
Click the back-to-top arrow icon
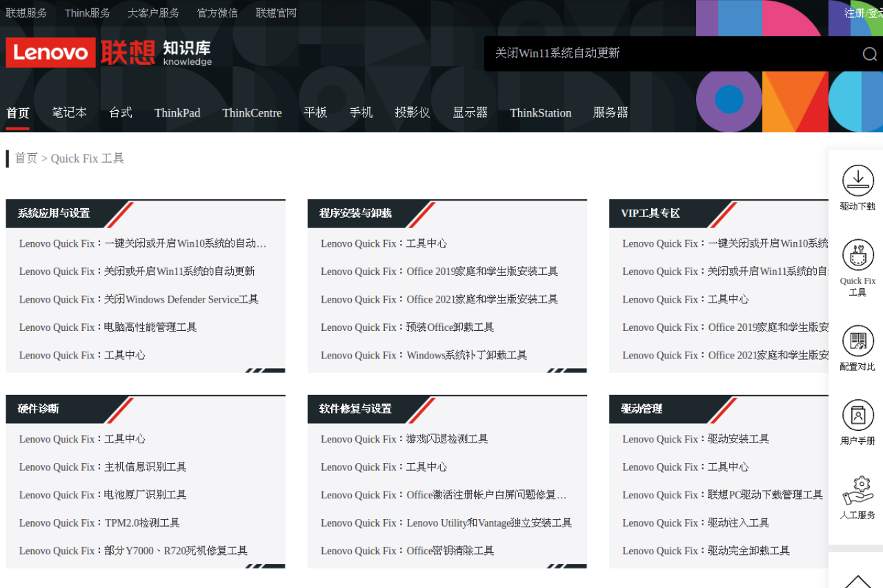click(x=857, y=581)
